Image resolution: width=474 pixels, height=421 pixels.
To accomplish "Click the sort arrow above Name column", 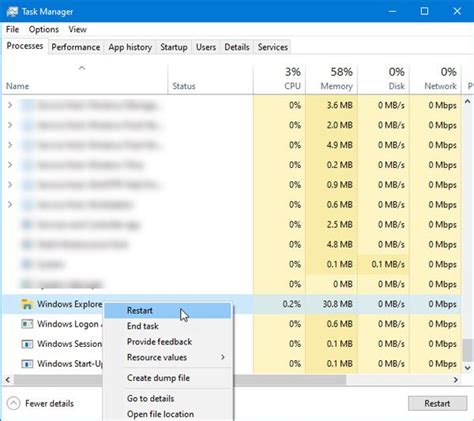I will click(82, 68).
